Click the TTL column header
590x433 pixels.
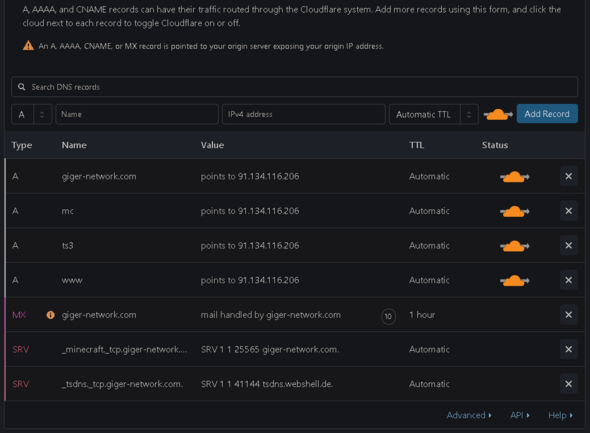coord(417,145)
